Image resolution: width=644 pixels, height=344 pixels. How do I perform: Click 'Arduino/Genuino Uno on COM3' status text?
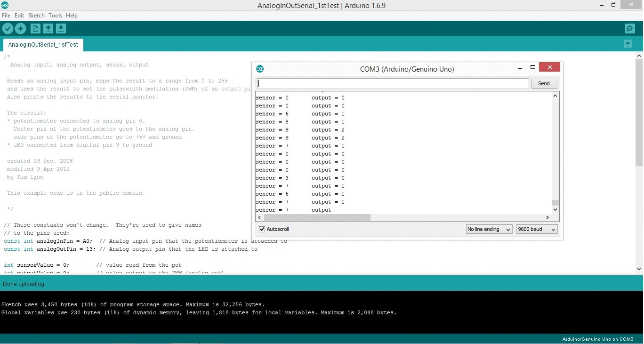click(598, 339)
